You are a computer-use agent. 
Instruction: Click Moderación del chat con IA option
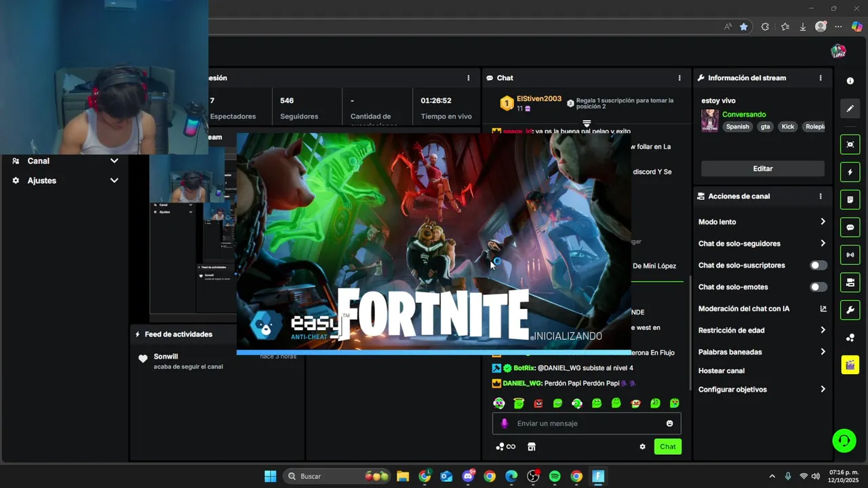tap(762, 309)
